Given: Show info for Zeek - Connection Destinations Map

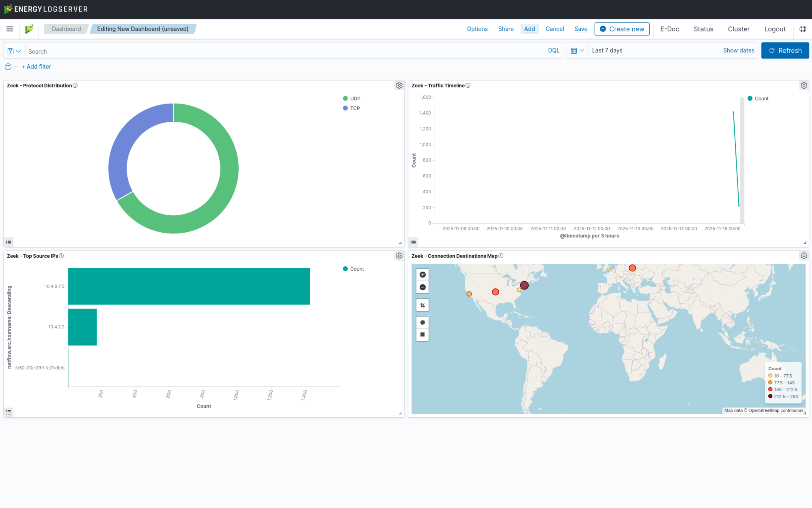Looking at the screenshot, I should (x=501, y=256).
